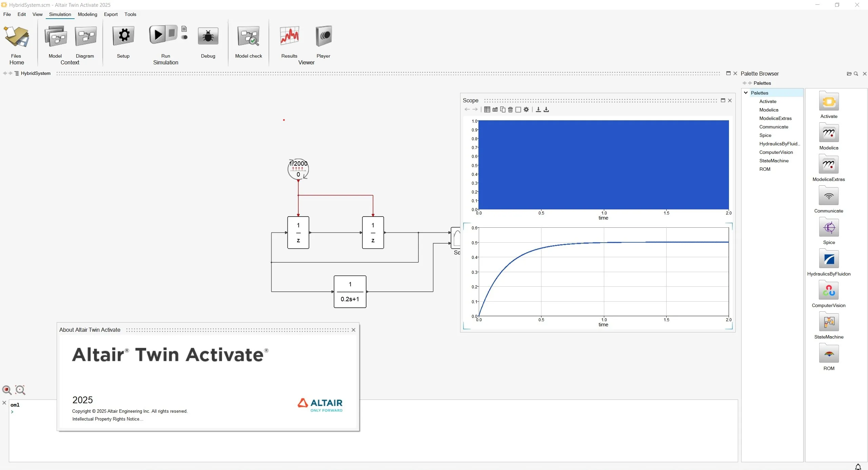Image resolution: width=868 pixels, height=470 pixels.
Task: Launch the Debug bug icon
Action: [x=208, y=36]
